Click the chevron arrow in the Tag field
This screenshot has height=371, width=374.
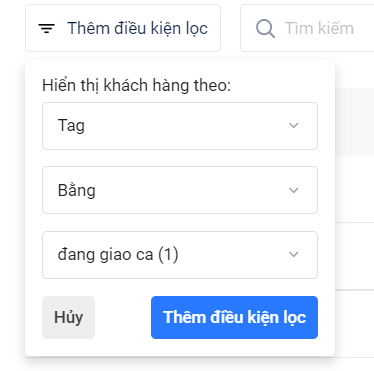click(294, 126)
